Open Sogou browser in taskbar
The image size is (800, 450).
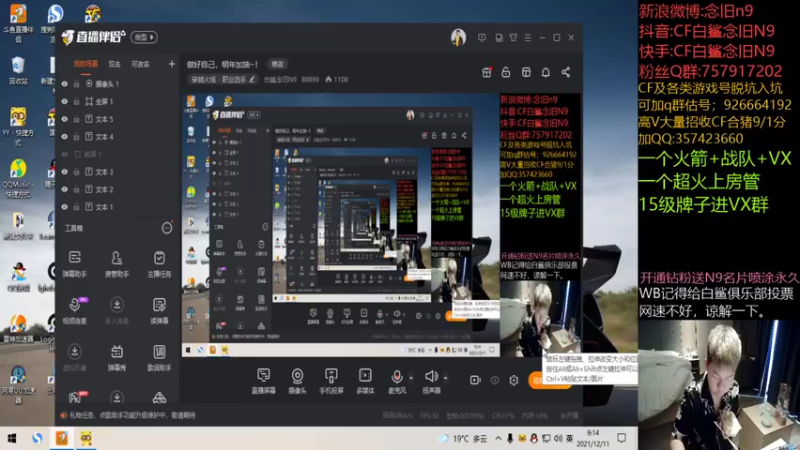[x=37, y=438]
